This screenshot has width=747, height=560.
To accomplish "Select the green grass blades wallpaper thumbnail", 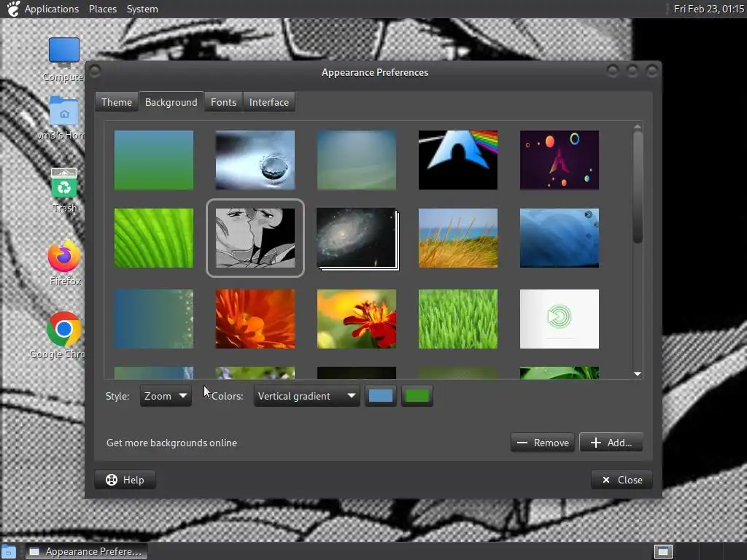I will click(x=458, y=319).
